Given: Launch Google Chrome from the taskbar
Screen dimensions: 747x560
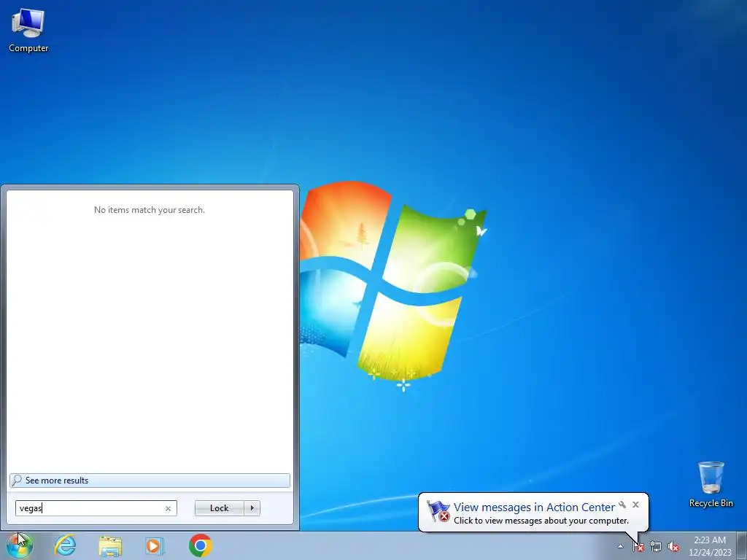Looking at the screenshot, I should pos(200,545).
